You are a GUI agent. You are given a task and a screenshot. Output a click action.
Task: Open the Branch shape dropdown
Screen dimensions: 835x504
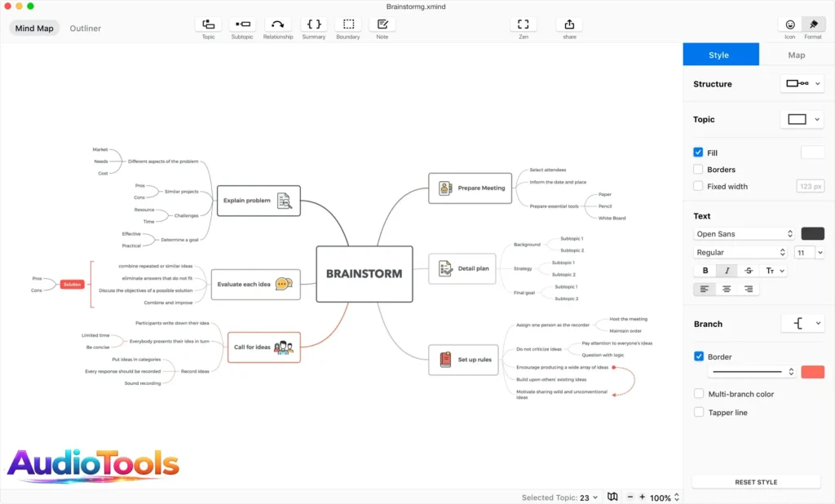[x=802, y=322]
